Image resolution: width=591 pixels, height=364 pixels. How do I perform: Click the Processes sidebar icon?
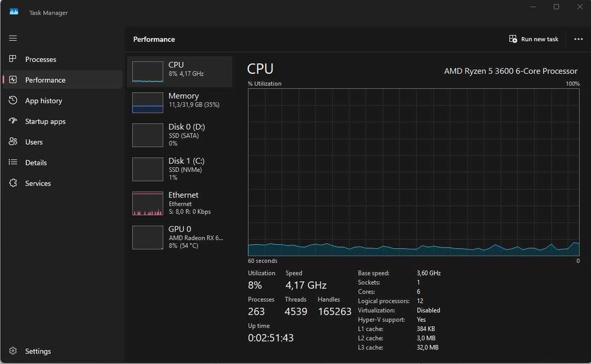point(13,58)
